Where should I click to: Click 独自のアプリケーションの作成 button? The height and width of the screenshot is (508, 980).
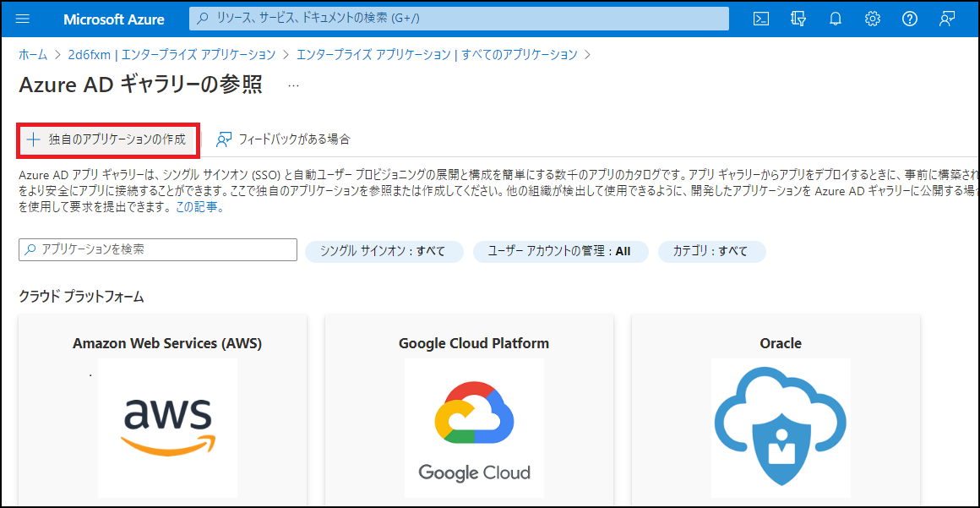(x=109, y=139)
